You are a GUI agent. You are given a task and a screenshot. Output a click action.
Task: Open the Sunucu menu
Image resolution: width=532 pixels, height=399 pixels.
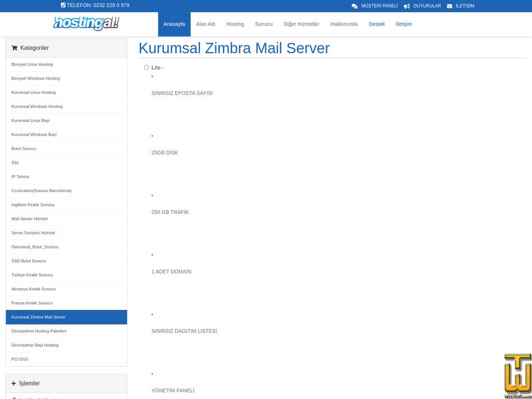pyautogui.click(x=263, y=24)
